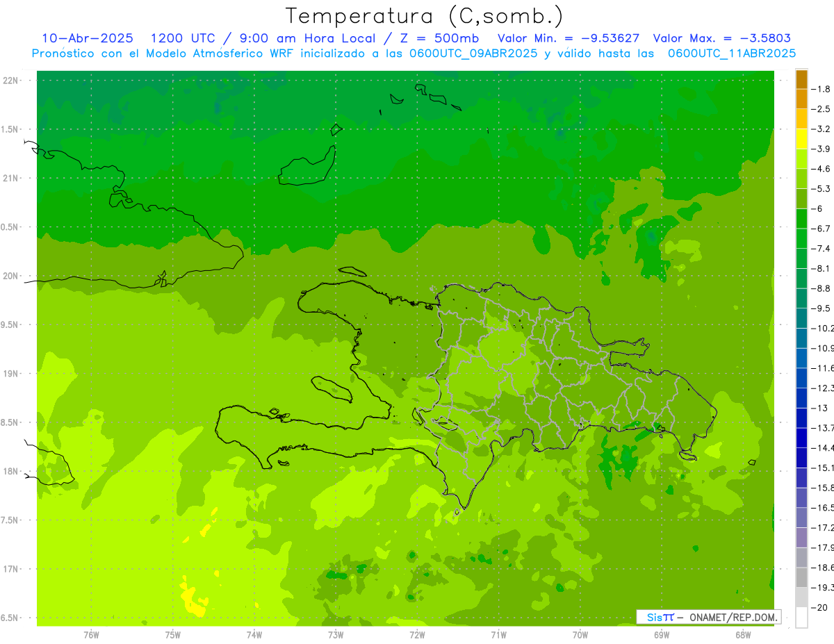This screenshot has width=834, height=644.
Task: Click the '18N' latitude label
Action: point(10,471)
